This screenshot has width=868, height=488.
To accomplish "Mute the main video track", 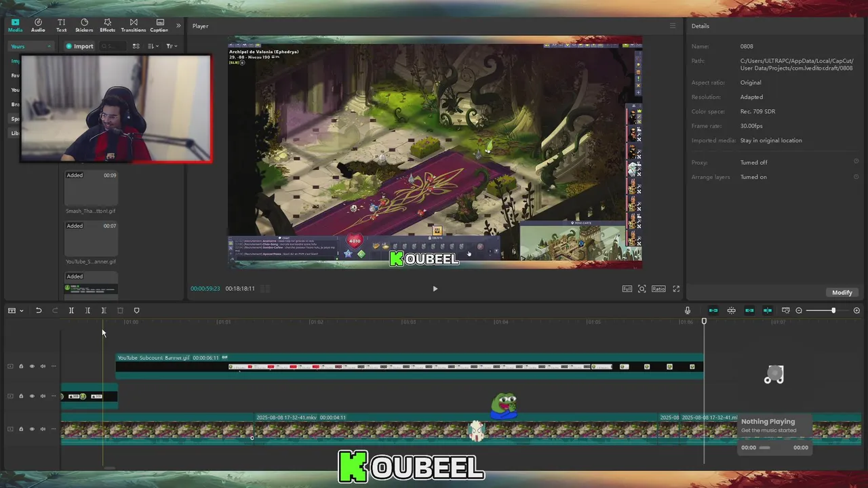I will click(x=43, y=429).
